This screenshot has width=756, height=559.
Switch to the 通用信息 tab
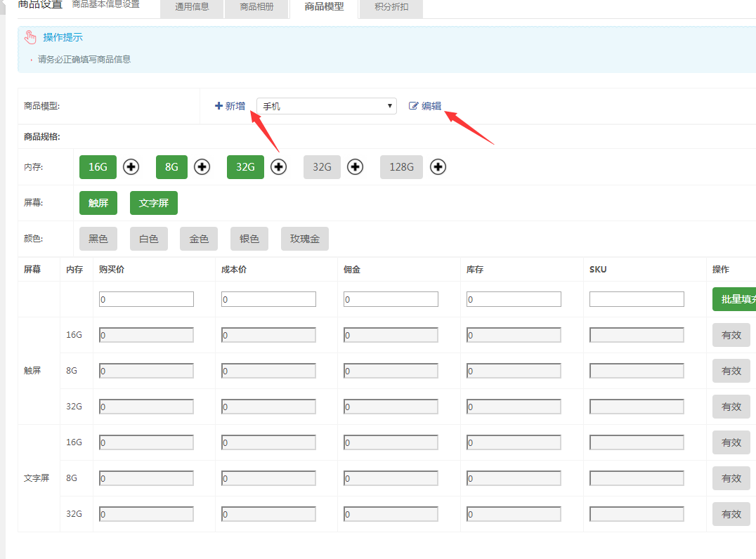click(192, 8)
